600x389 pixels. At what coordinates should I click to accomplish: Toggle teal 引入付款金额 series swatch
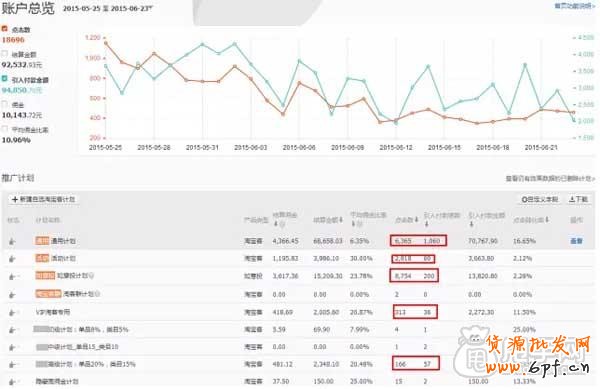coord(5,79)
